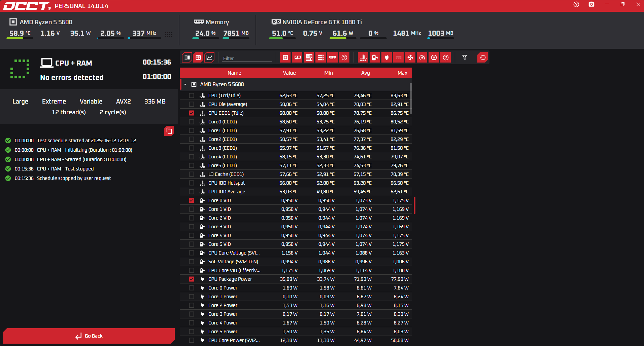Toggle unknown hardware filter question icon
This screenshot has height=346, width=644.
click(344, 57)
